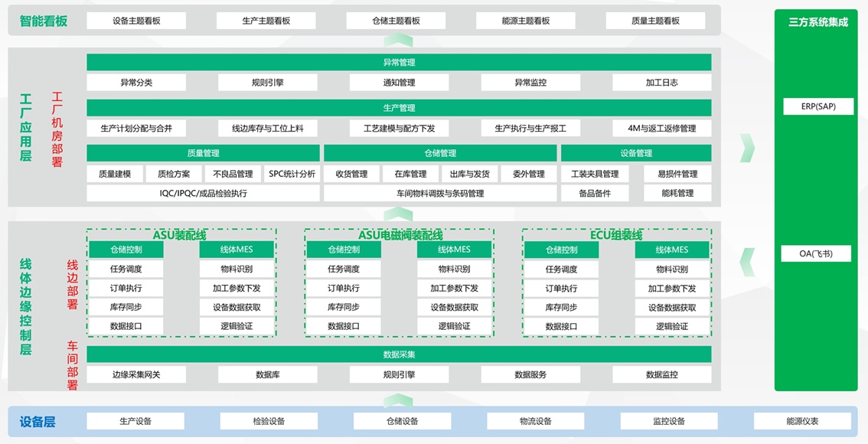
Task: Toggle the 线体MES header in ECU组装线
Action: 673,250
